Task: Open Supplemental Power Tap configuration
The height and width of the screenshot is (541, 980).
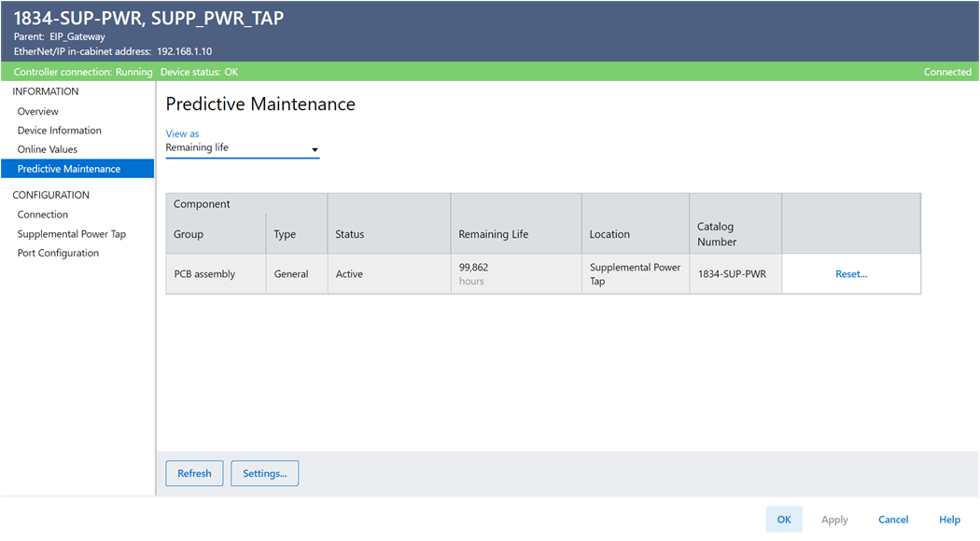Action: tap(71, 233)
